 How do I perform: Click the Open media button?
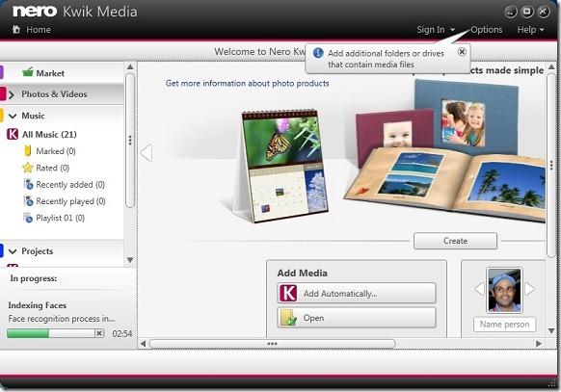pyautogui.click(x=357, y=318)
